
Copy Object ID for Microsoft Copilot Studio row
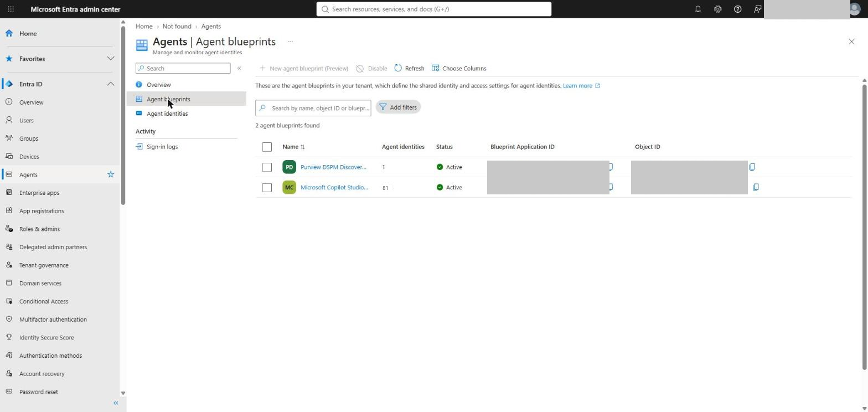click(756, 187)
